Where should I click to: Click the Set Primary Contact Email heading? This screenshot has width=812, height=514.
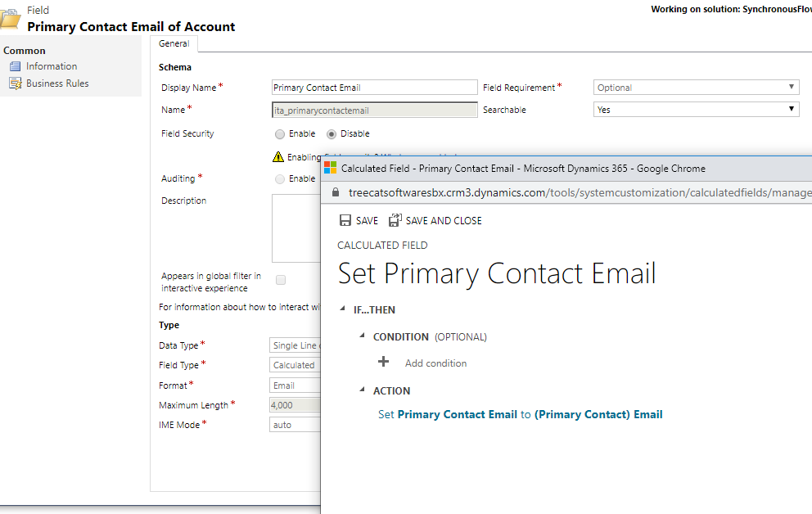(x=497, y=273)
